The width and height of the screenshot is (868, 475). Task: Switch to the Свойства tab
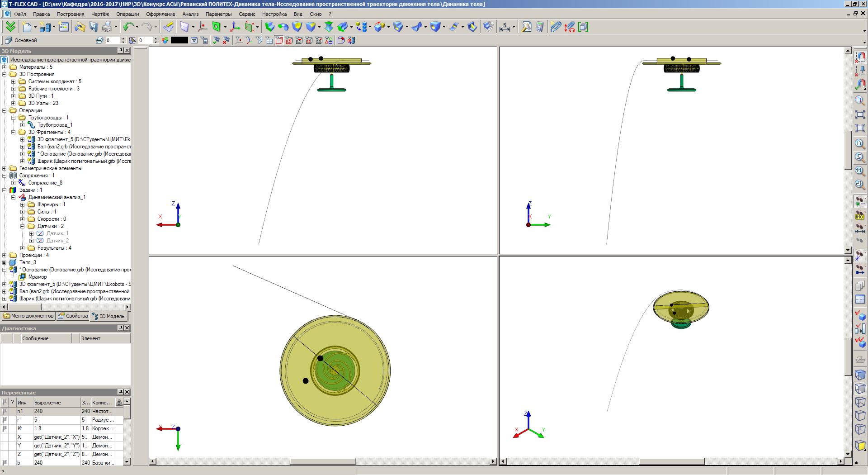73,316
